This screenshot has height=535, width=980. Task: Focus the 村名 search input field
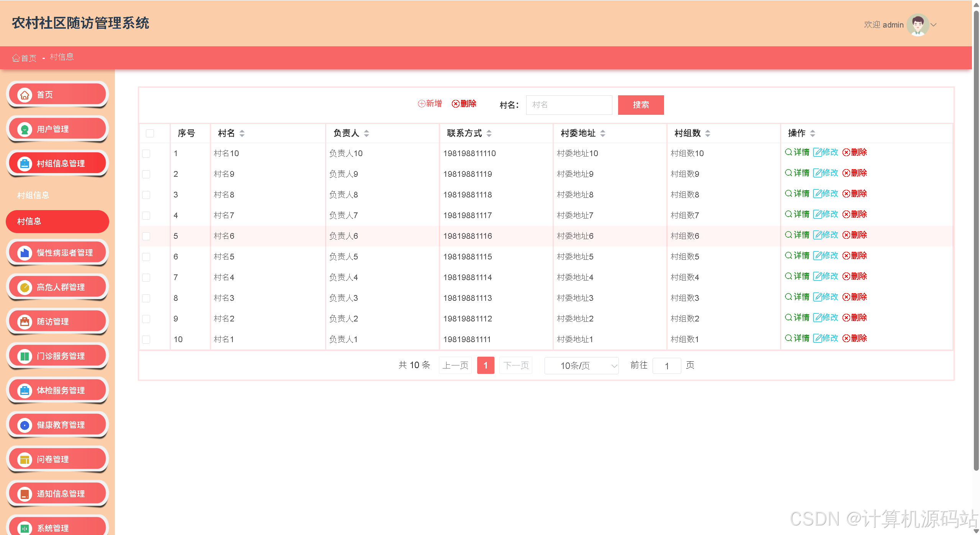click(569, 105)
